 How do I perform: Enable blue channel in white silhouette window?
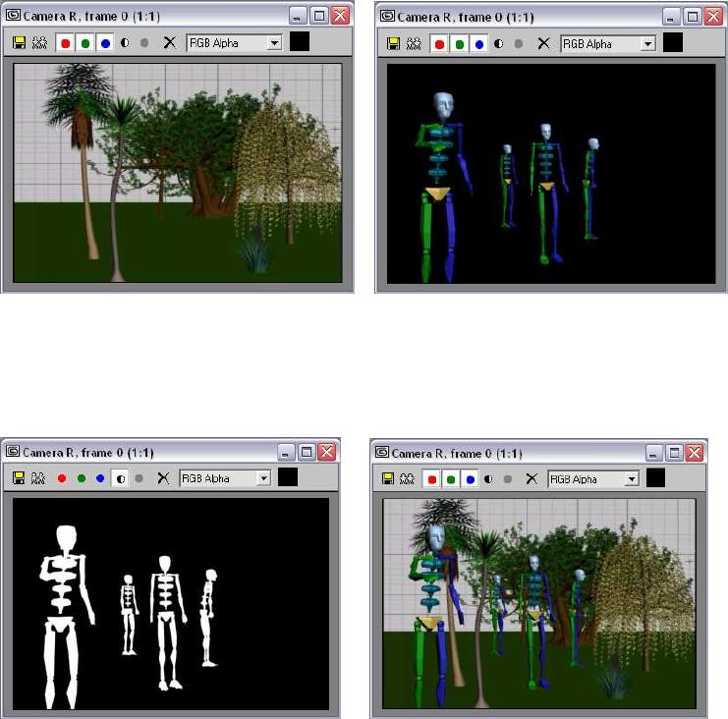(100, 478)
